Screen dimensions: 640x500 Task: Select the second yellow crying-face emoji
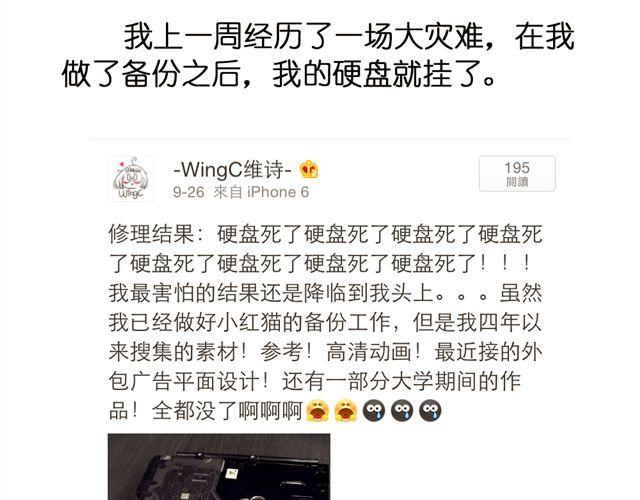click(346, 411)
